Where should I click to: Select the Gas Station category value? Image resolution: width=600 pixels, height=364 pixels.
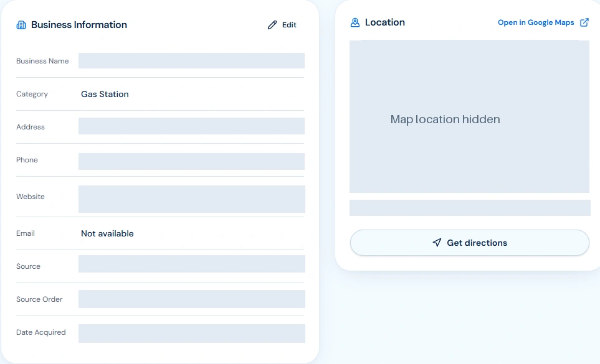105,95
